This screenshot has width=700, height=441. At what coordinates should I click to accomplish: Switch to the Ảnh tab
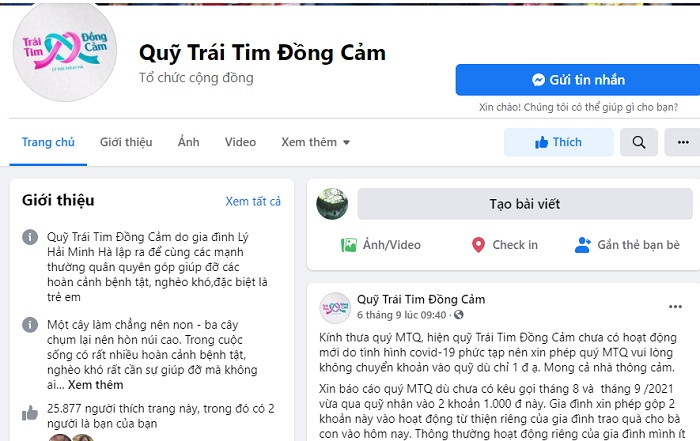click(188, 142)
